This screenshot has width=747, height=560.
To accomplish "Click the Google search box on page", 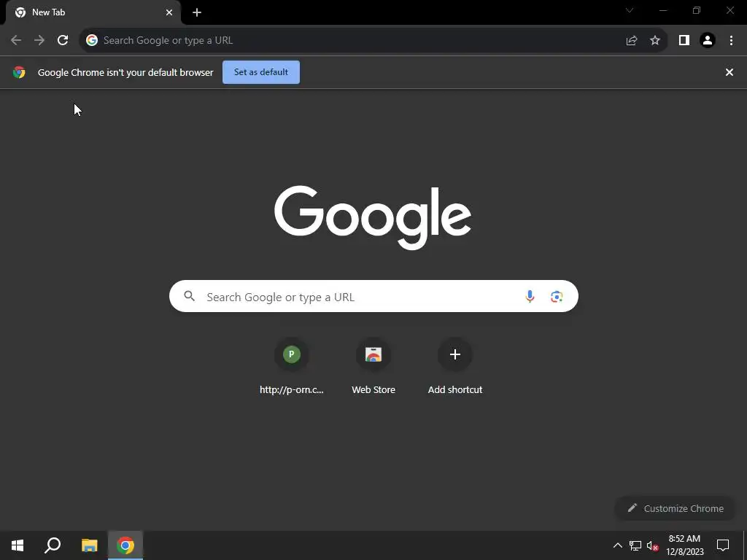I will (x=373, y=296).
